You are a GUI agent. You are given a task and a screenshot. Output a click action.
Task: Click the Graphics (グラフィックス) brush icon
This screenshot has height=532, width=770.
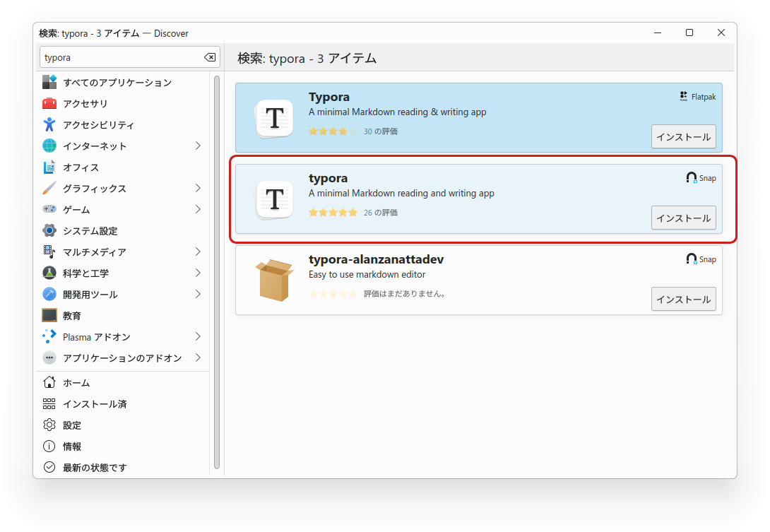pos(49,188)
